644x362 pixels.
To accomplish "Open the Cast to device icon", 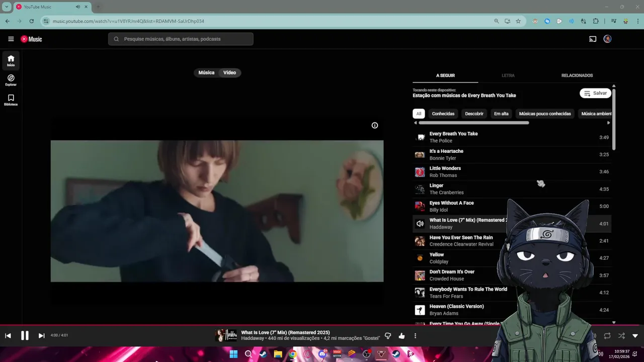I will point(593,39).
